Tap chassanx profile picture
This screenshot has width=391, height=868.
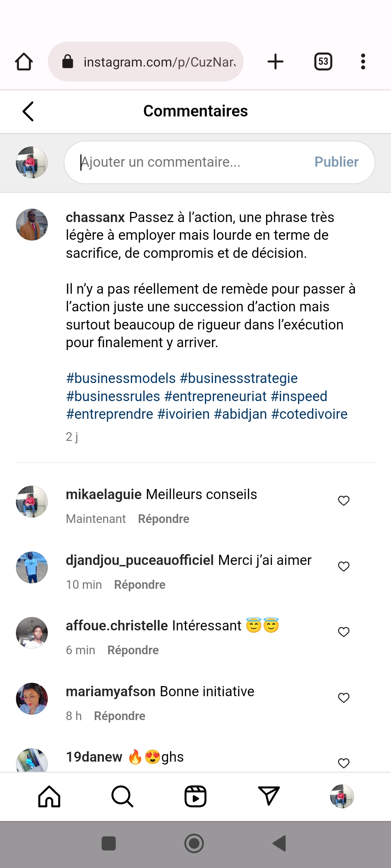[32, 225]
